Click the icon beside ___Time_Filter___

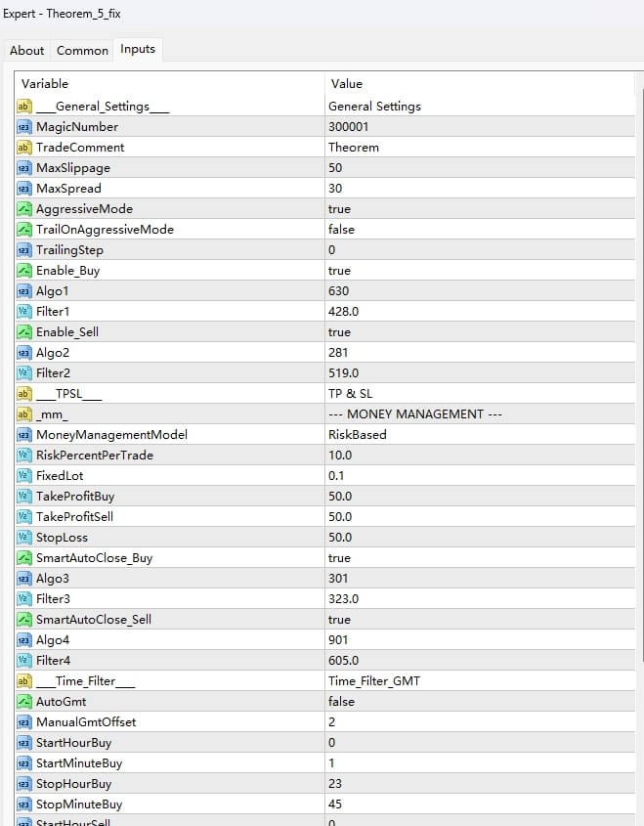pos(24,681)
